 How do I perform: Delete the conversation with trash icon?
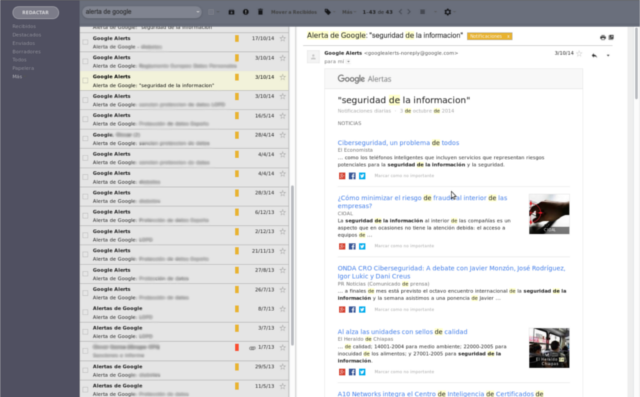pyautogui.click(x=260, y=12)
